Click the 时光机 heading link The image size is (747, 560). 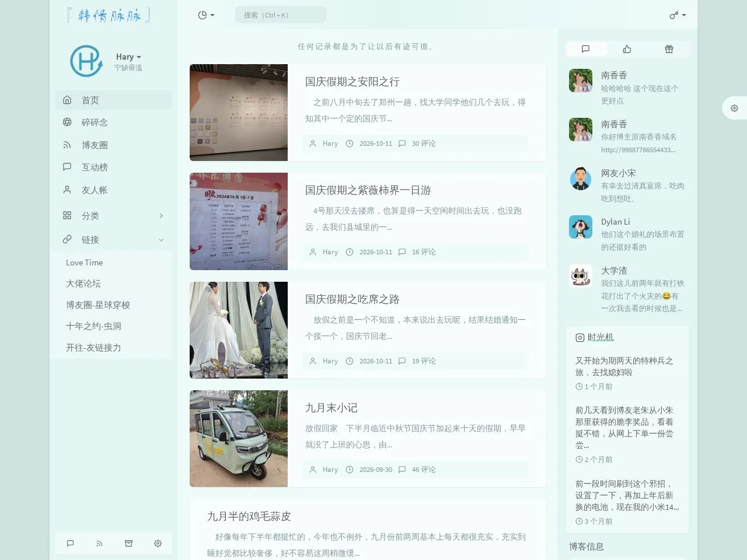pyautogui.click(x=601, y=337)
